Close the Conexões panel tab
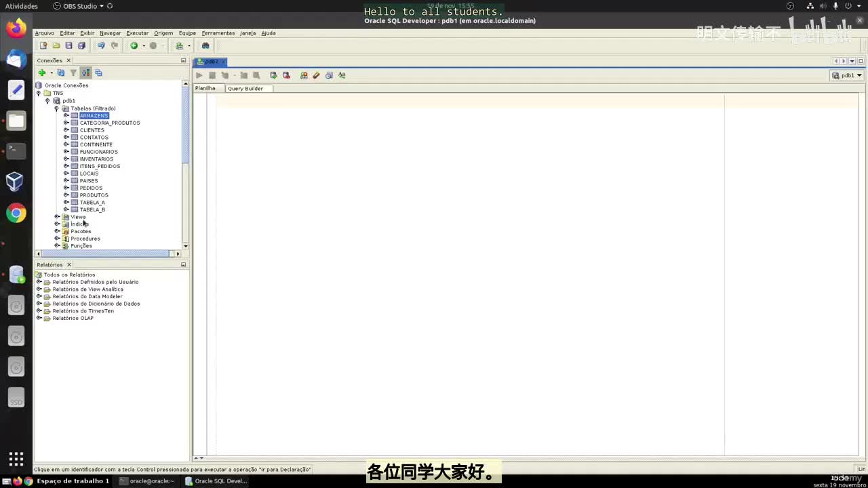Screen dimensions: 868x488 (68, 60)
